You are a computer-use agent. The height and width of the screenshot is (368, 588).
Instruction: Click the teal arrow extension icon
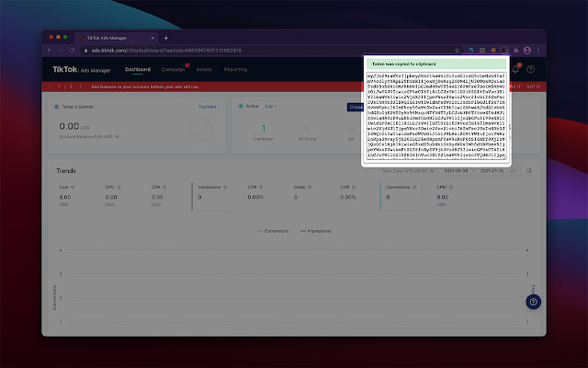(470, 51)
